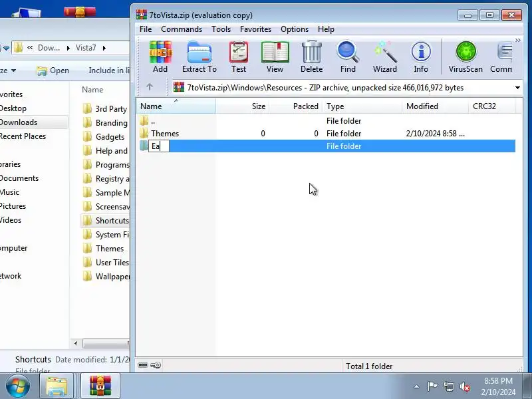
Task: Select the Themes folder in Explorer list
Action: click(104, 248)
